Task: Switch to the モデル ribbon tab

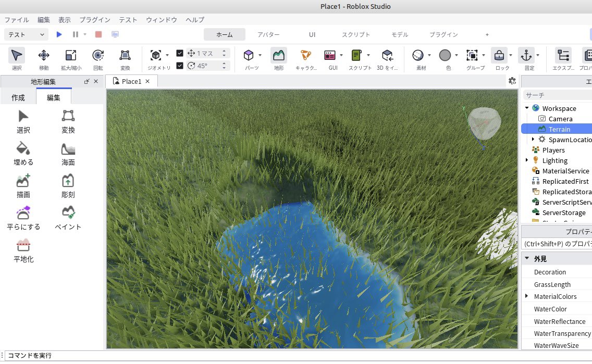Action: tap(400, 34)
